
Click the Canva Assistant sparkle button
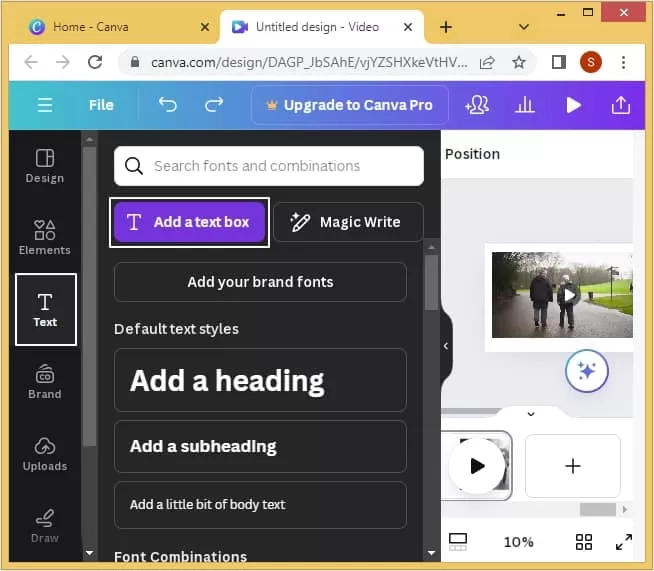[x=586, y=371]
